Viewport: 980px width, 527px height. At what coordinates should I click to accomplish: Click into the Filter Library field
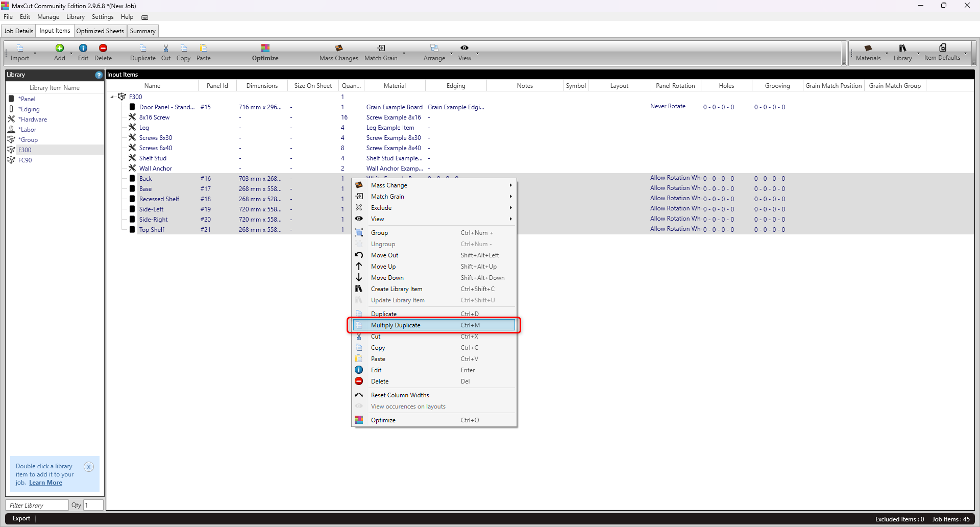tap(37, 505)
